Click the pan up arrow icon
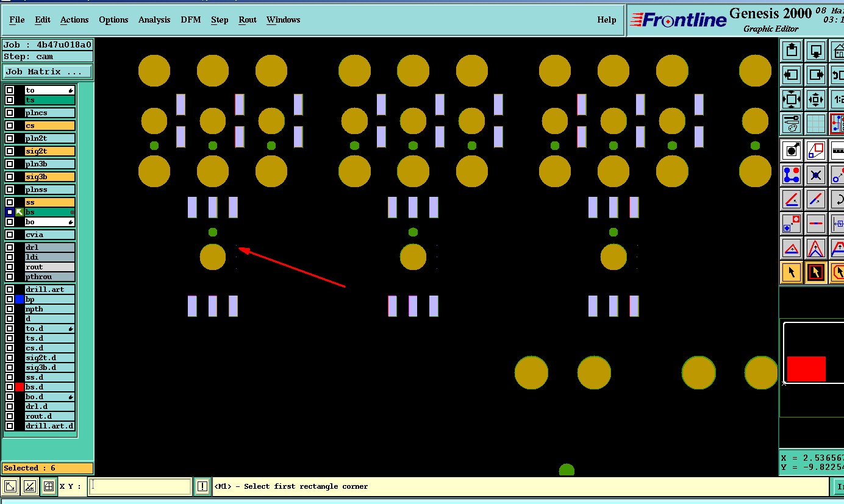 791,50
